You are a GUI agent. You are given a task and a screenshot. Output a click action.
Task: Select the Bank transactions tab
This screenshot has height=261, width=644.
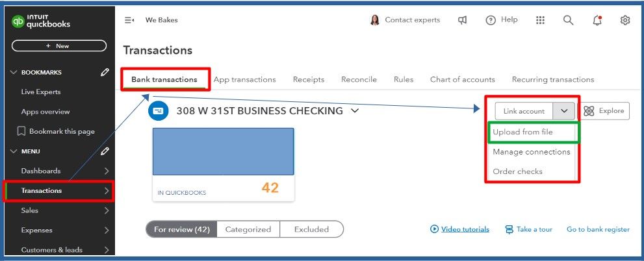164,80
